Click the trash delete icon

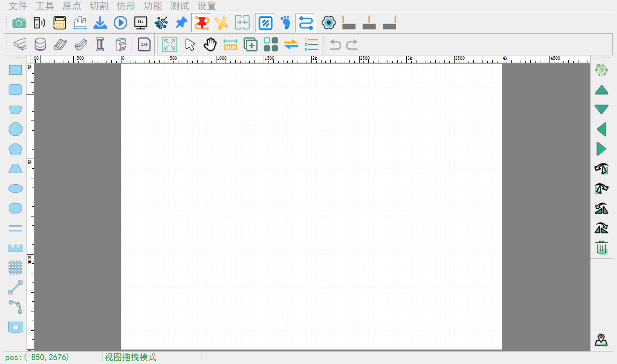pos(602,248)
